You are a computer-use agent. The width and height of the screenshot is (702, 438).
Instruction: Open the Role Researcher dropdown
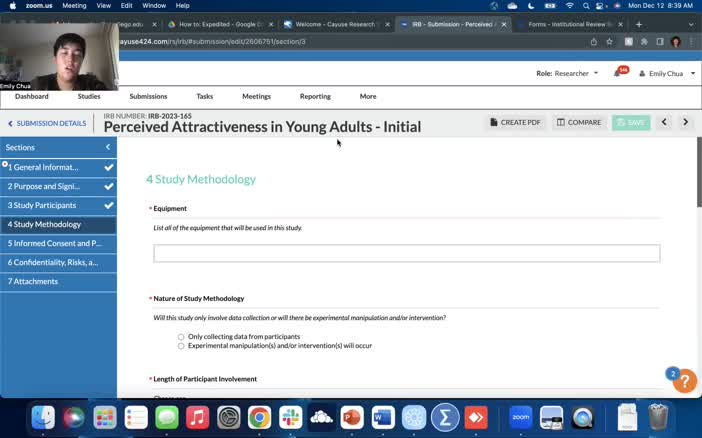567,73
